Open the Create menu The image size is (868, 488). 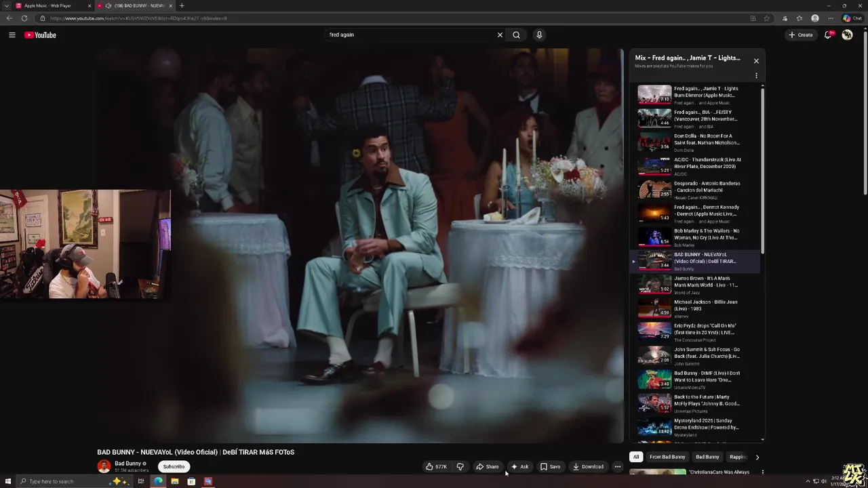tap(801, 35)
